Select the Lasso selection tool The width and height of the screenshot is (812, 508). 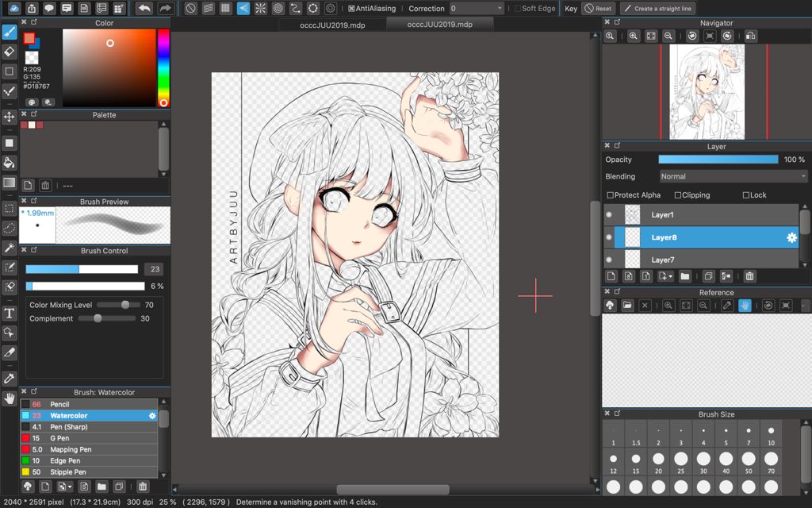(10, 228)
